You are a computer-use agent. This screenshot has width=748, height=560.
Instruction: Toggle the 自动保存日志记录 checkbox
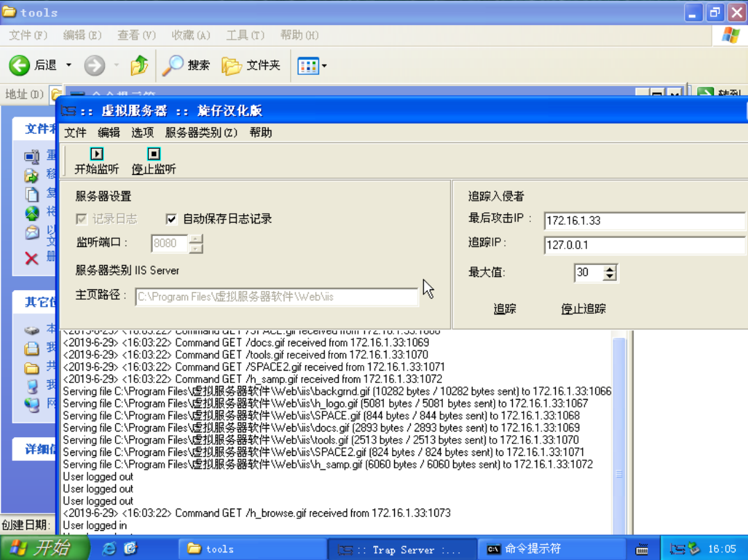click(170, 219)
